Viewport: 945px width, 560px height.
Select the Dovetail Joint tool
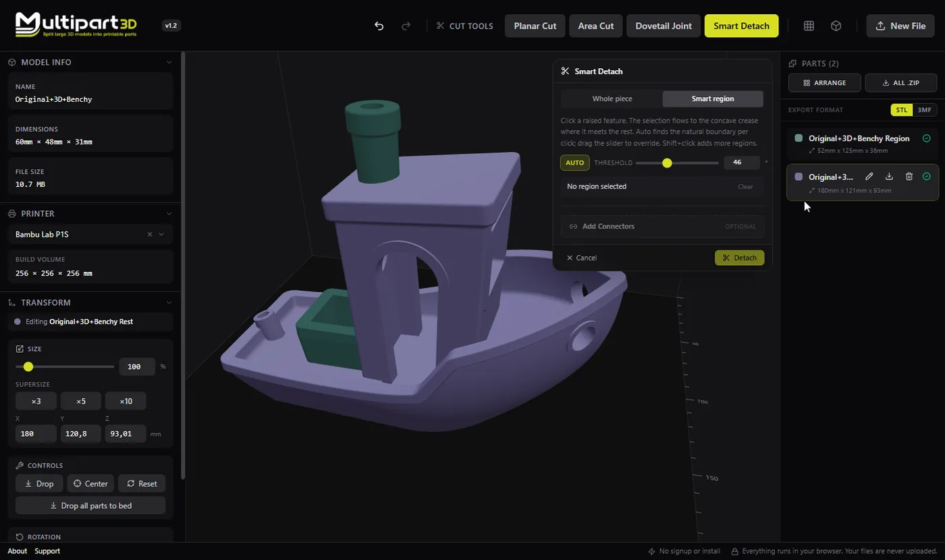coord(664,26)
